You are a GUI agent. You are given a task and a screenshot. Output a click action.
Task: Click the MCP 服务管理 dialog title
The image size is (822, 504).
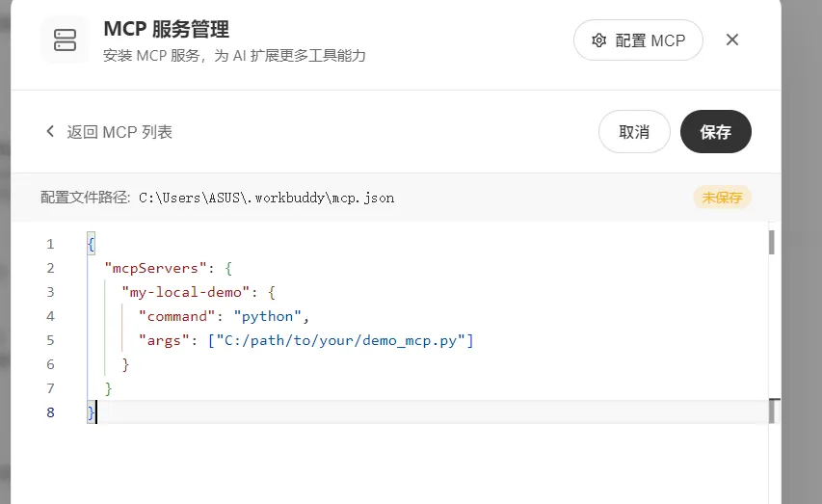(166, 30)
